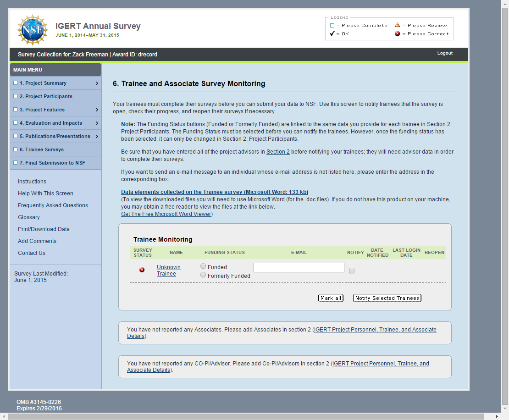Click the legend's Please Review warning icon
This screenshot has width=509, height=420.
pyautogui.click(x=397, y=25)
